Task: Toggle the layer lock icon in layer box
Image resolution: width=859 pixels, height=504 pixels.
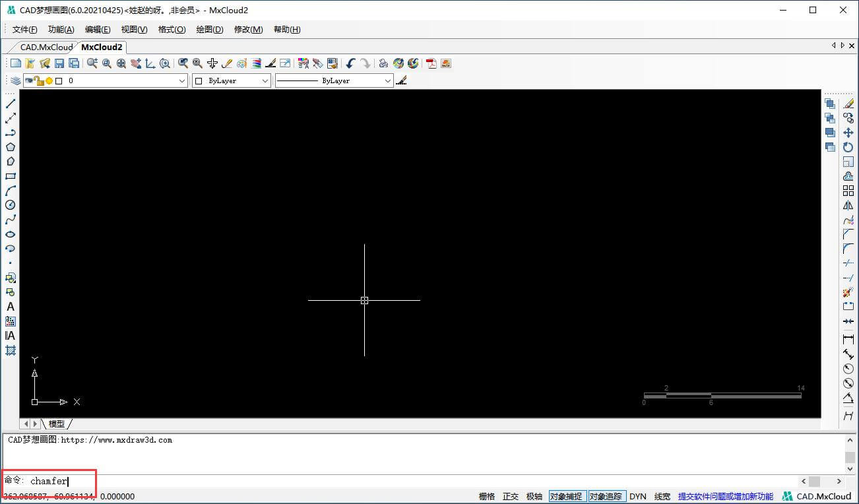Action: coord(39,80)
